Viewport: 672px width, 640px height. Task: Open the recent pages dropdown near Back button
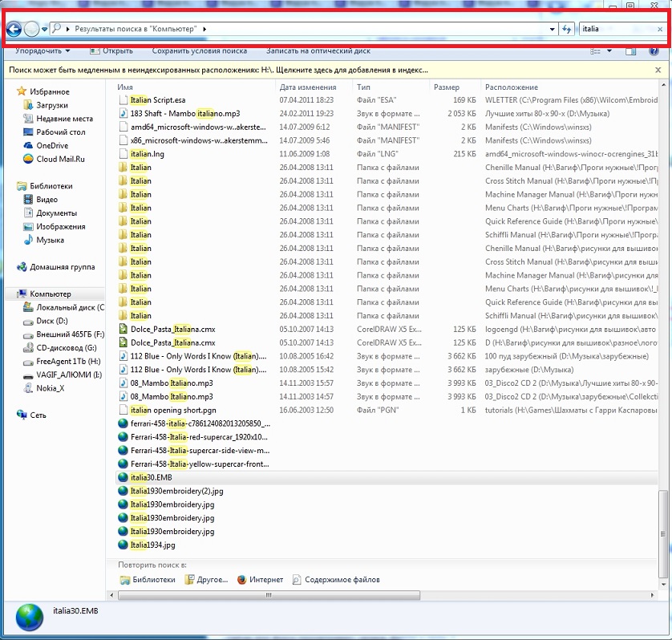[x=45, y=30]
